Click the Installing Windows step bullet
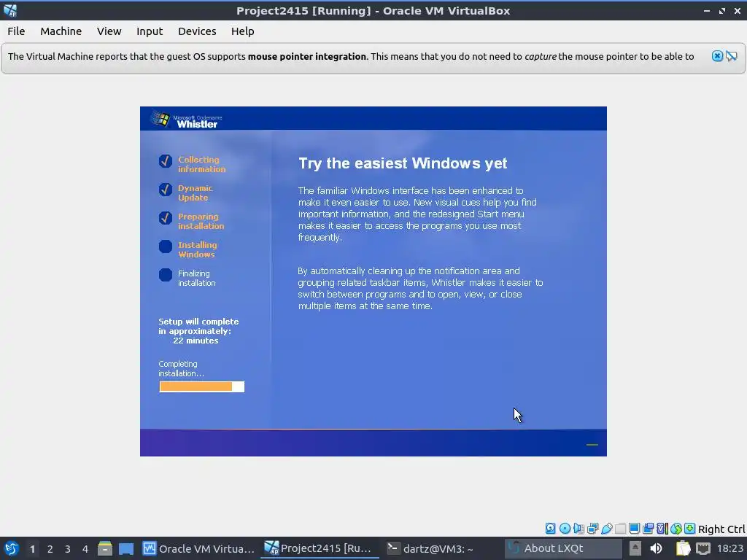747x560 pixels. (166, 246)
